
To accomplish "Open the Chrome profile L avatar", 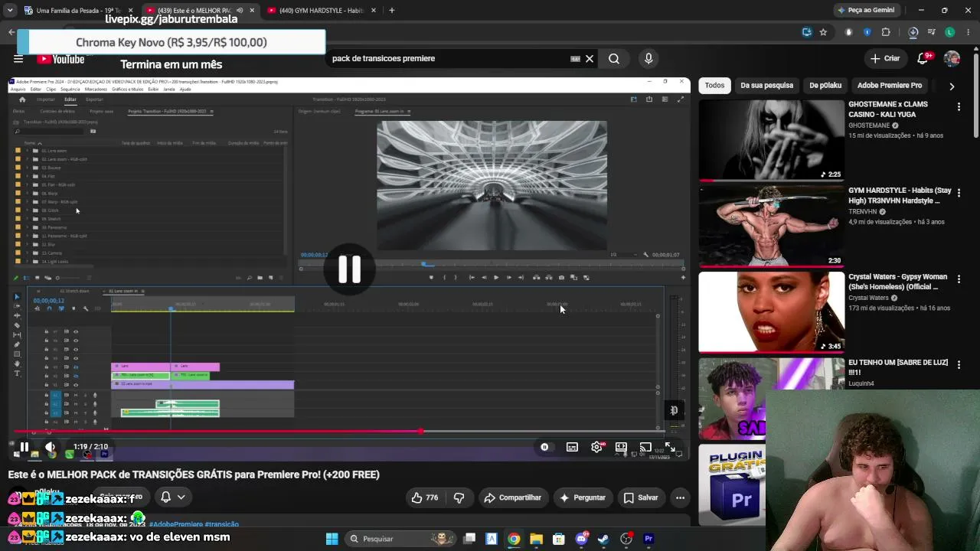I will [950, 32].
